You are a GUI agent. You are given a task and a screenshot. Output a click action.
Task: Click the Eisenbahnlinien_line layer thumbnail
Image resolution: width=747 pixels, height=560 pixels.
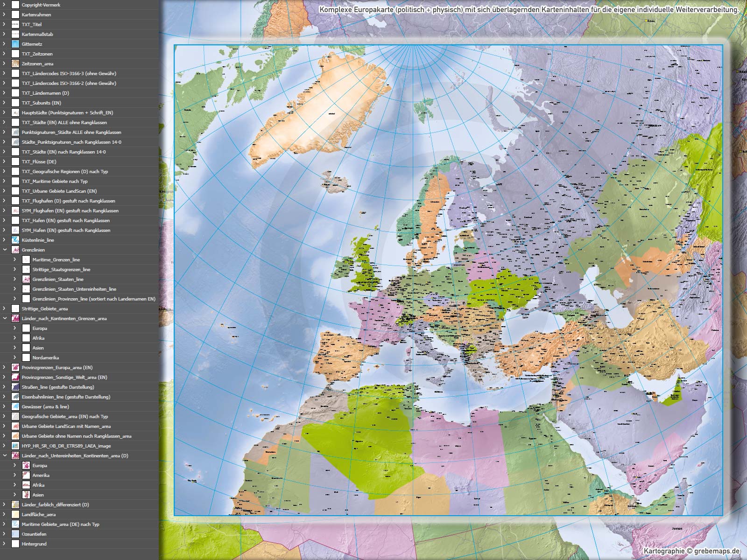(x=15, y=397)
